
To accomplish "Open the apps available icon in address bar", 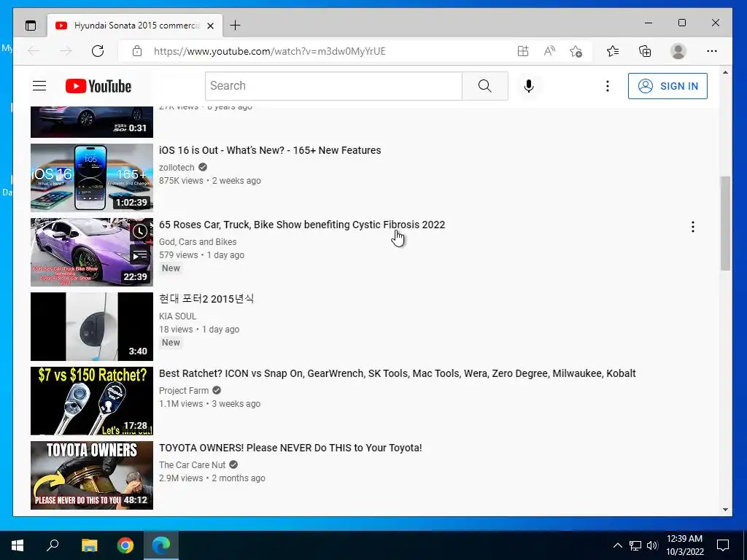I will 523,51.
